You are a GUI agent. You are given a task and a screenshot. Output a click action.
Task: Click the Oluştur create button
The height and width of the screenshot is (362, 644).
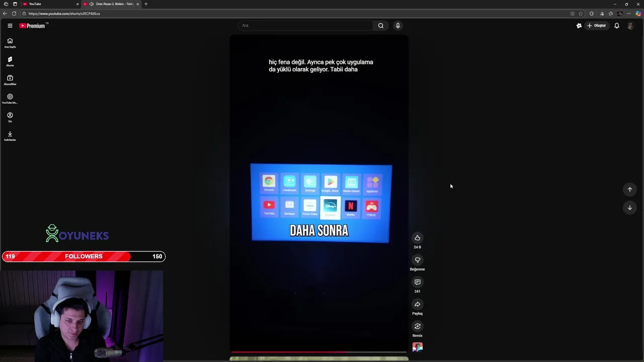597,26
